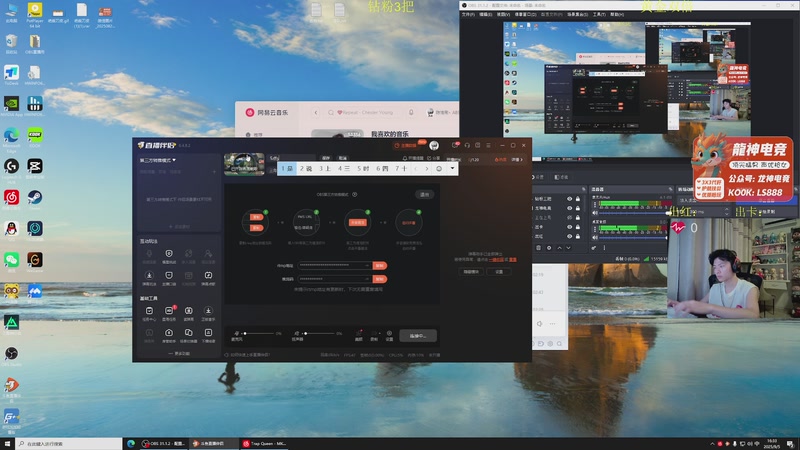Image resolution: width=800 pixels, height=450 pixels.
Task: Open the WeChat desktop shortcut
Action: pyautogui.click(x=11, y=261)
